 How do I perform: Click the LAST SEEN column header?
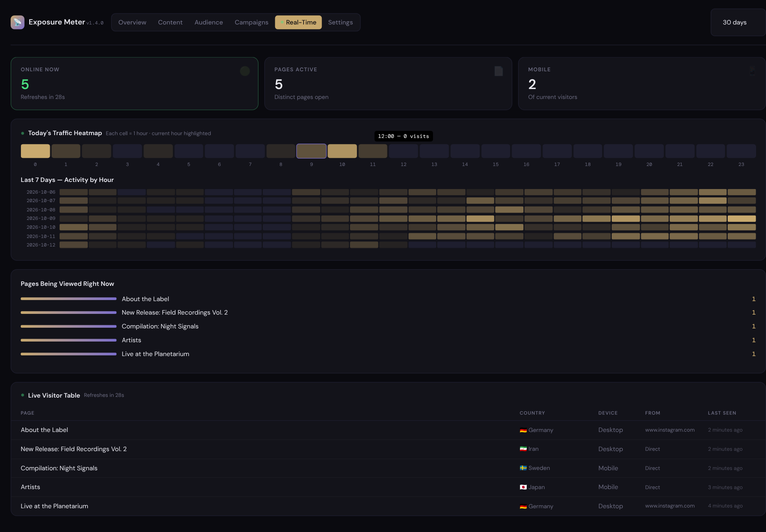coord(722,413)
